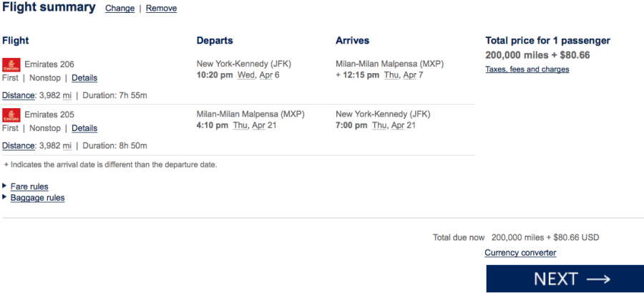
Task: Open Details for Emirates 205
Action: (84, 128)
